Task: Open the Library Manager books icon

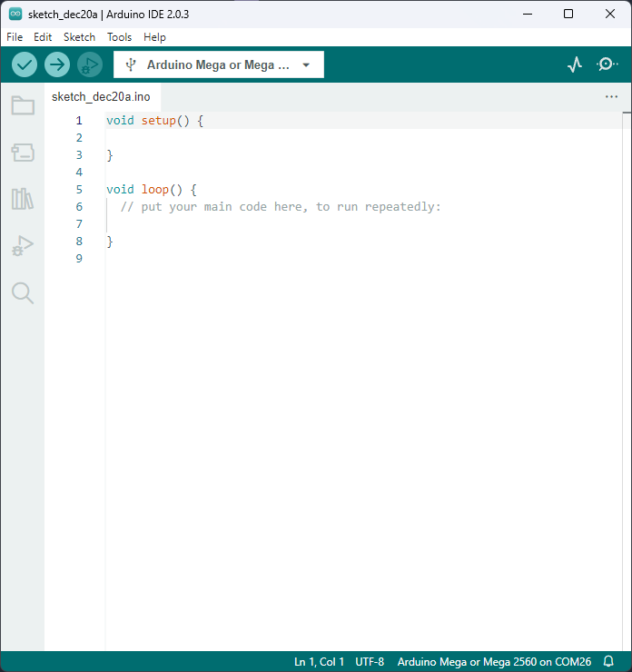Action: tap(23, 199)
